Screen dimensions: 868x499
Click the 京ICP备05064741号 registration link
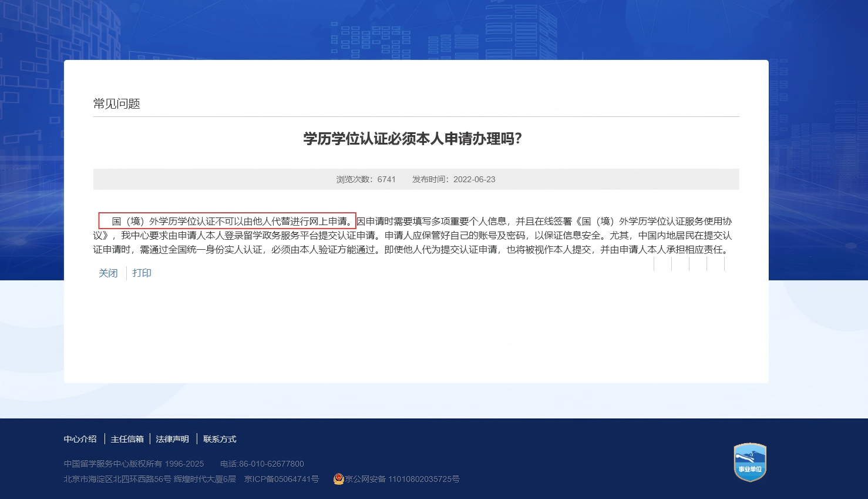coord(281,479)
